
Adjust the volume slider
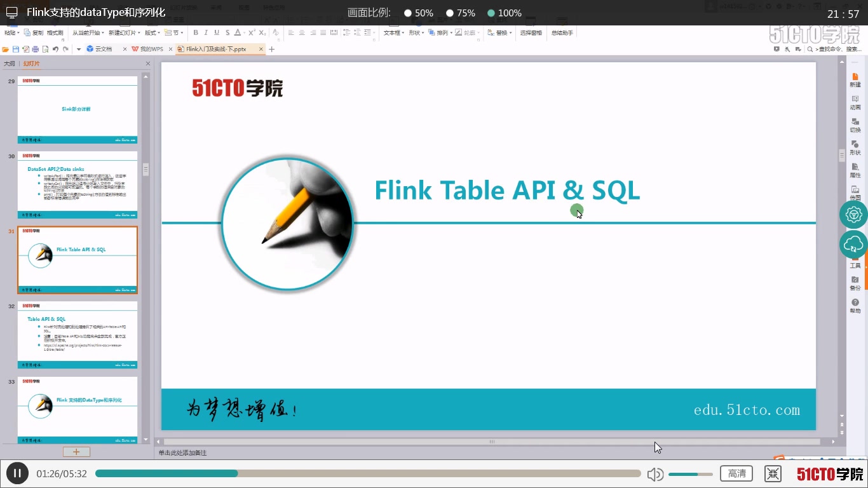tap(691, 474)
